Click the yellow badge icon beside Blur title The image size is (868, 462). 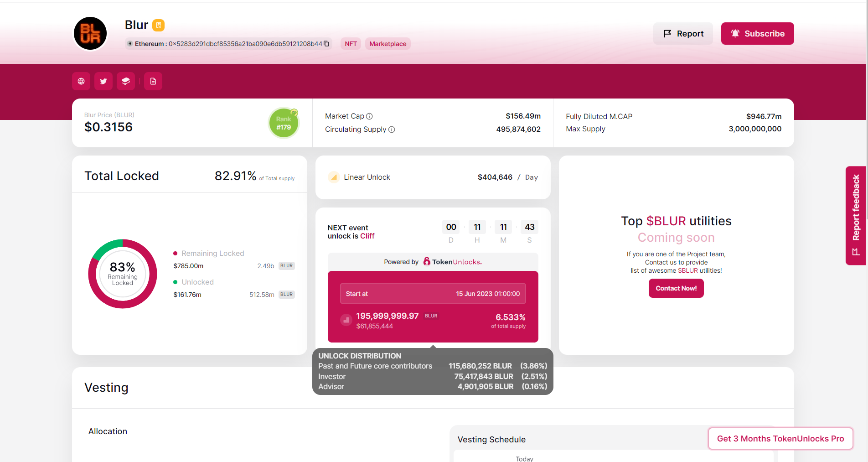coord(158,25)
